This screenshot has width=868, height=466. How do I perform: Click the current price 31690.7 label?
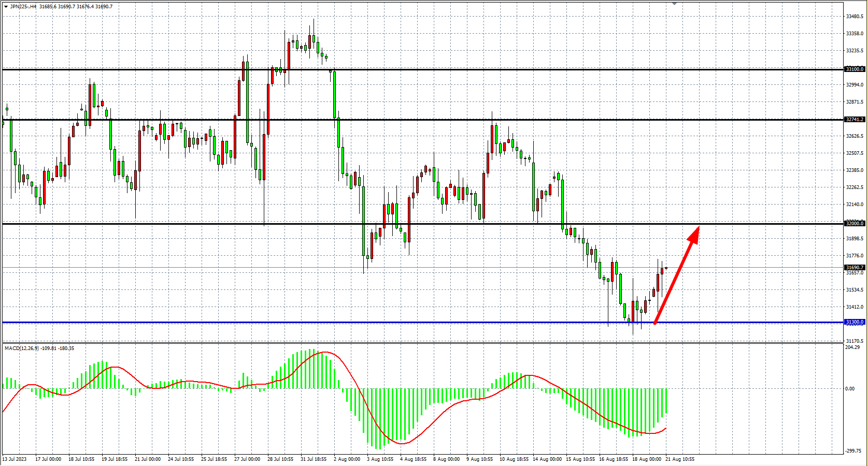(855, 268)
